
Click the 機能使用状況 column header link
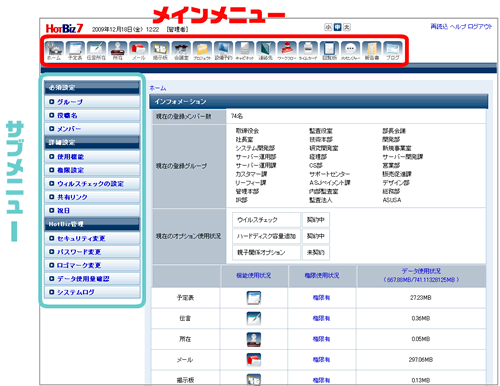[x=254, y=275]
